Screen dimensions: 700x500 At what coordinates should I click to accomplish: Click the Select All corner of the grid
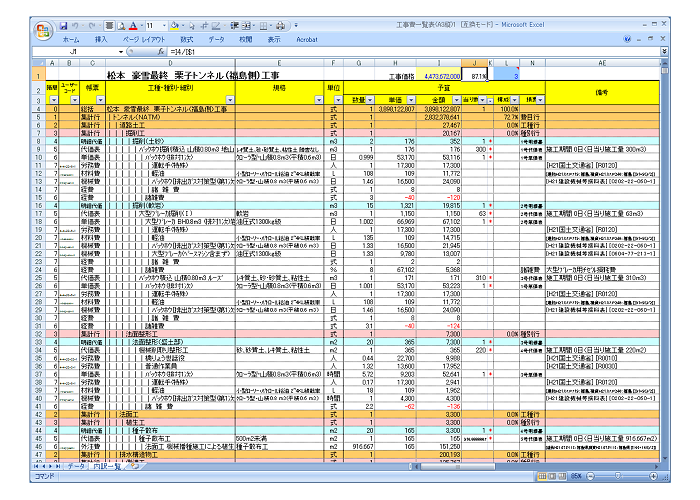(38, 63)
